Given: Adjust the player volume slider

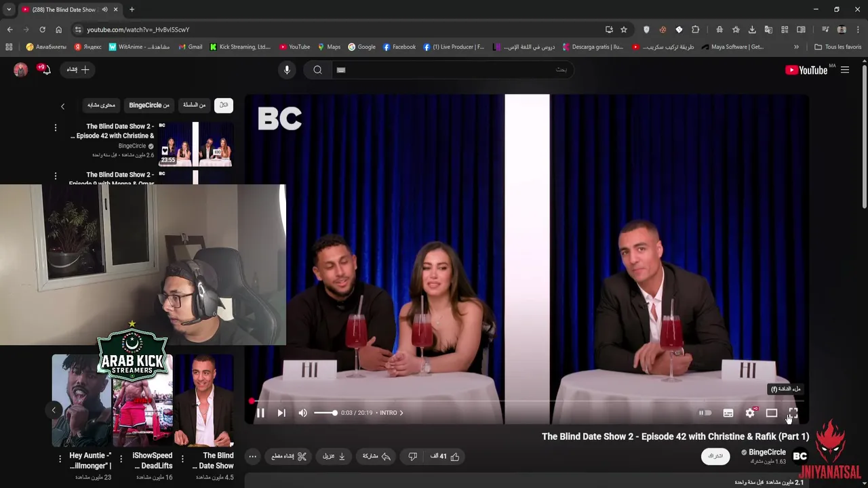Looking at the screenshot, I should click(325, 413).
